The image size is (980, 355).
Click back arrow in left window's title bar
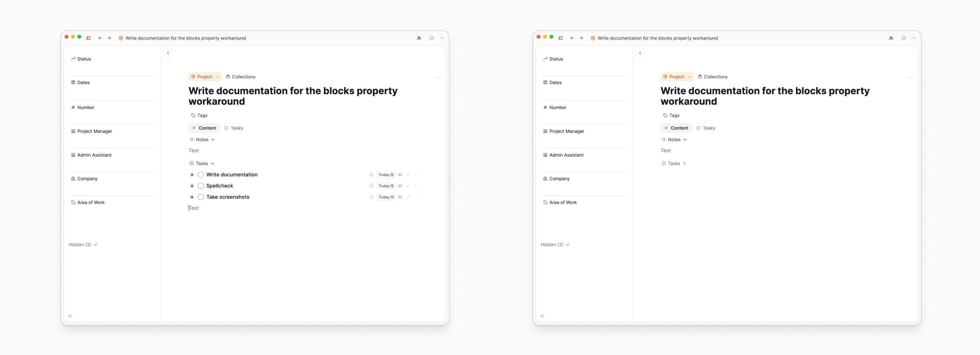pyautogui.click(x=100, y=38)
